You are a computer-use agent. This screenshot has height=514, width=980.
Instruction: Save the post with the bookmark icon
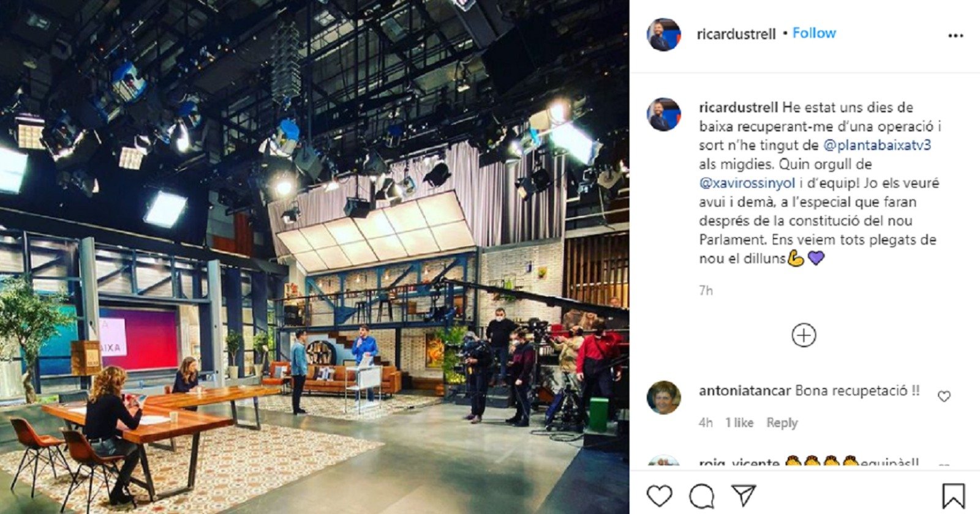[954, 496]
